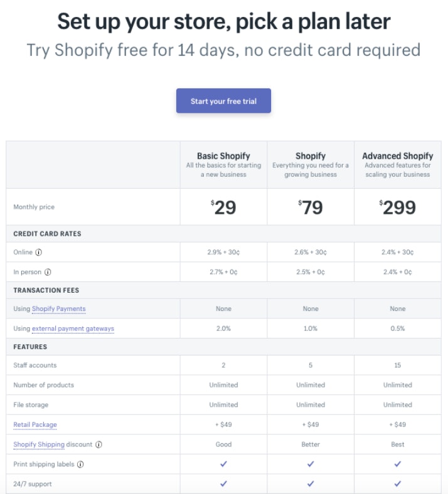Screen dimensions: 448x494
Task: Click the info icon next to Online
Action: 38,253
